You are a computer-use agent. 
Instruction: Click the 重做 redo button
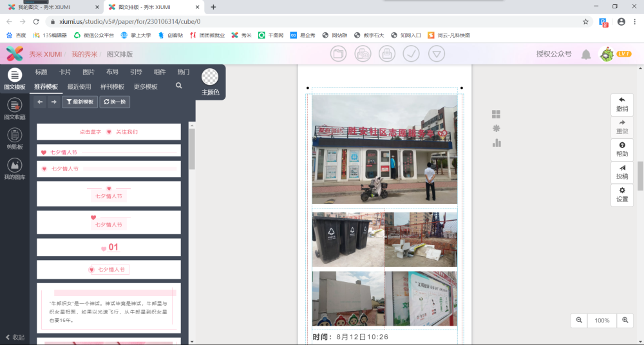click(622, 127)
